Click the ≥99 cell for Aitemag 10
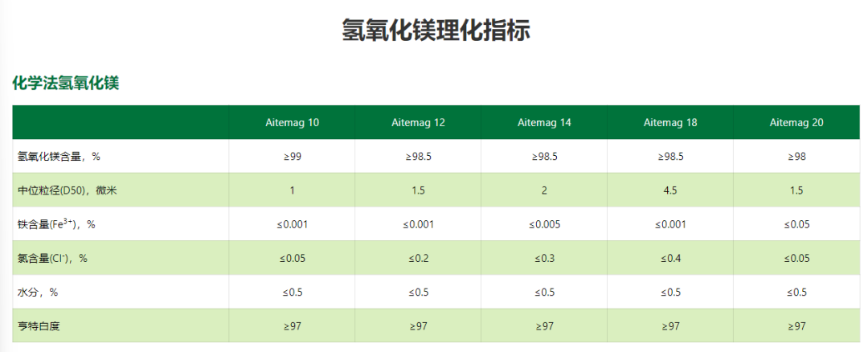Viewport: 868px width, 352px height. [x=292, y=157]
